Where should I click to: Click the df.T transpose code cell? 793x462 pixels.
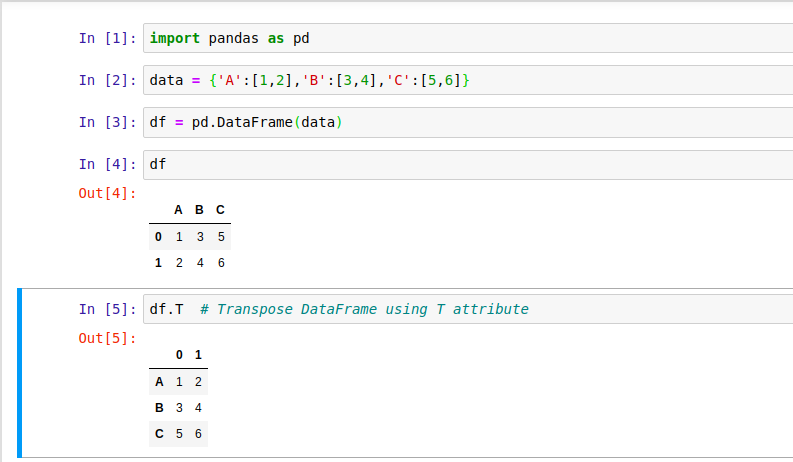click(x=468, y=309)
